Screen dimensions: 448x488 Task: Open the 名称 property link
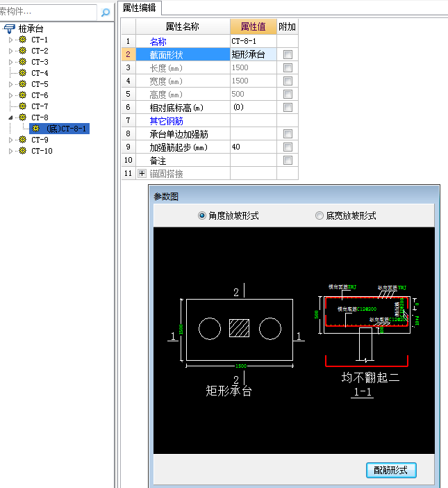(158, 42)
